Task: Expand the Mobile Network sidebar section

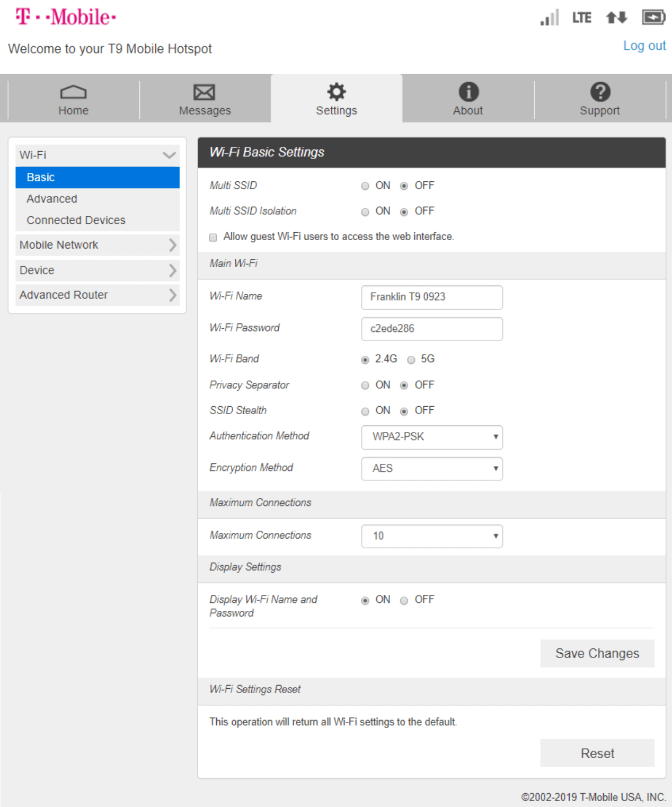Action: pyautogui.click(x=98, y=245)
